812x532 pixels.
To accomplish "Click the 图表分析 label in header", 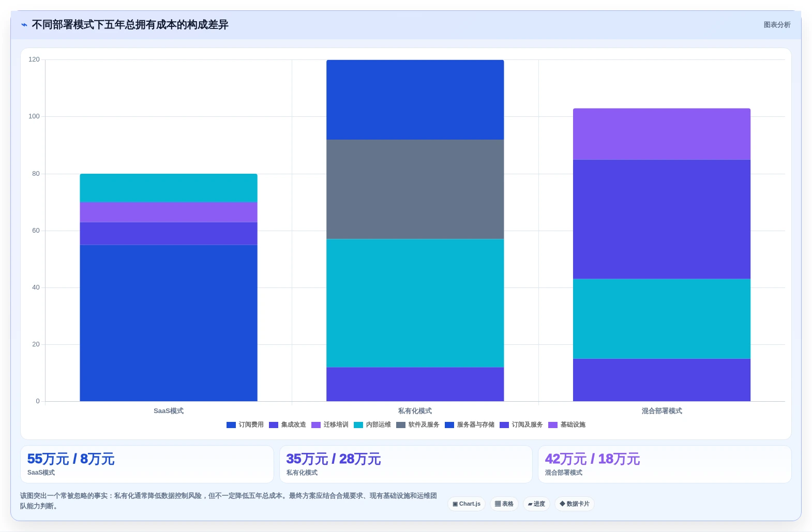I will (777, 25).
